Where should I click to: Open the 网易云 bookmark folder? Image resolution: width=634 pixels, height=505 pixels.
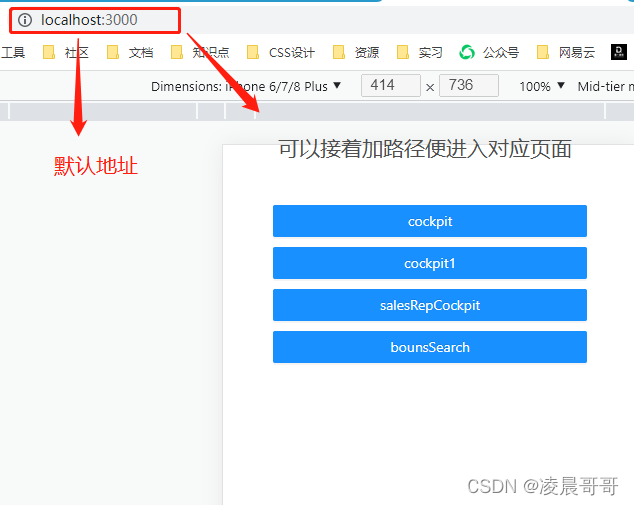pos(566,53)
